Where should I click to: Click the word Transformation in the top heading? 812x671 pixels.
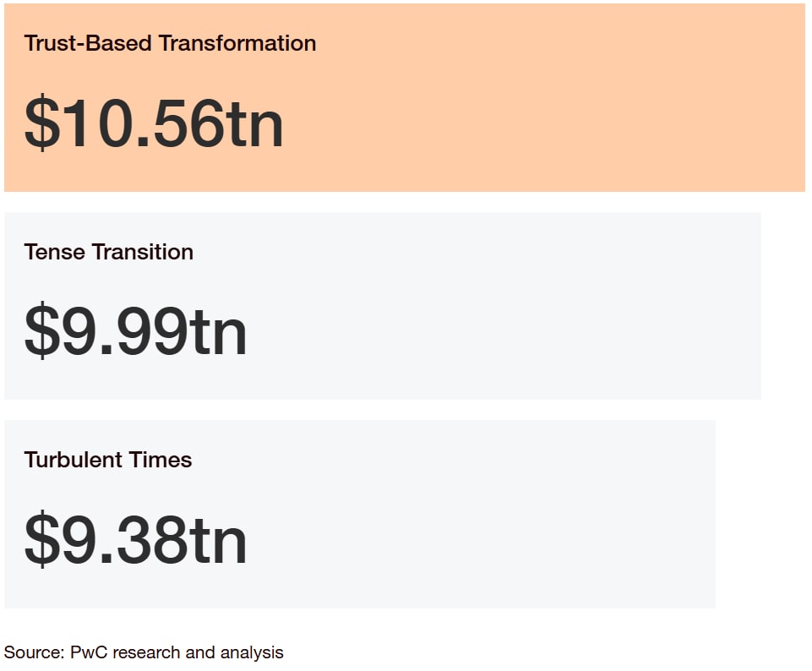[x=237, y=43]
